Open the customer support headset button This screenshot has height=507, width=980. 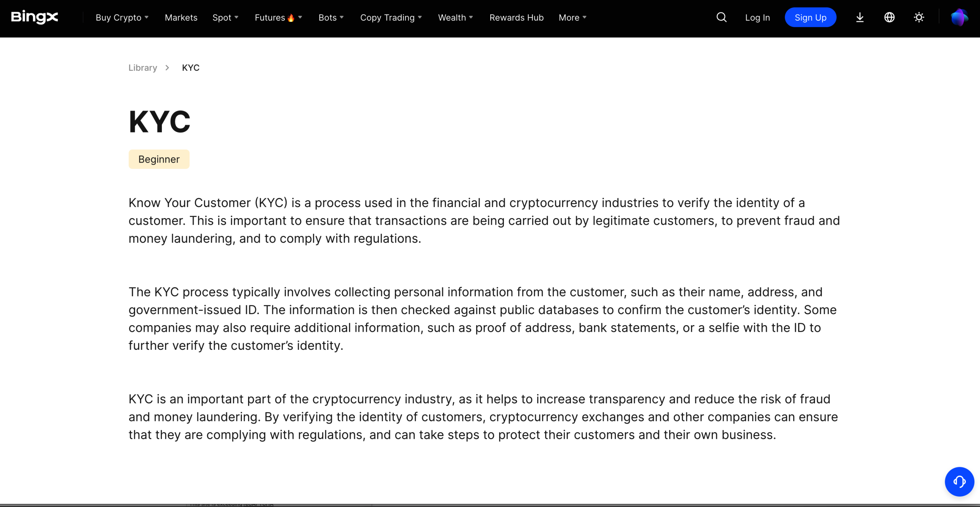959,481
